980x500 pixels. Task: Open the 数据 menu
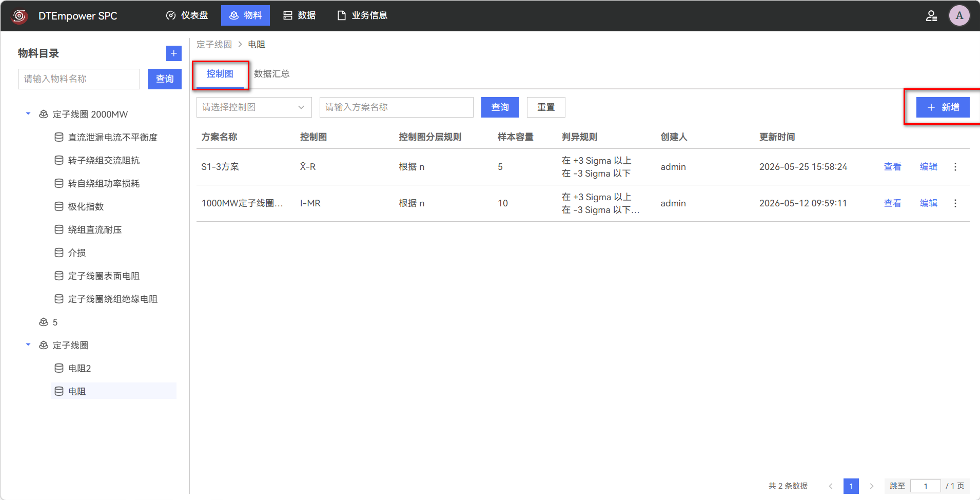(x=300, y=15)
